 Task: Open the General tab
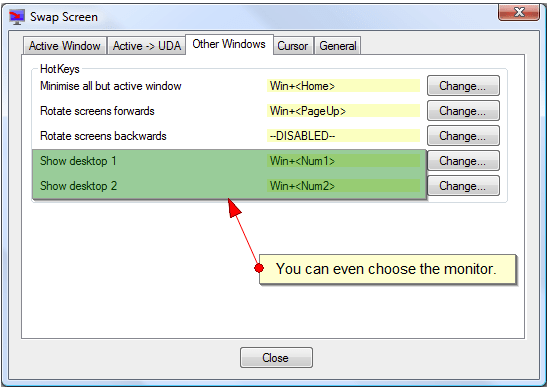coord(338,46)
